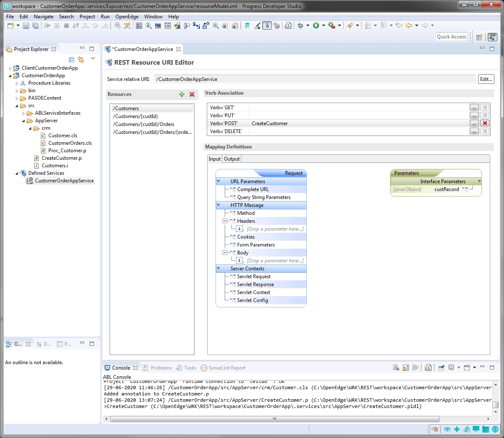Select CreateCustomer.p in the project tree
This screenshot has height=438, width=504.
62,158
